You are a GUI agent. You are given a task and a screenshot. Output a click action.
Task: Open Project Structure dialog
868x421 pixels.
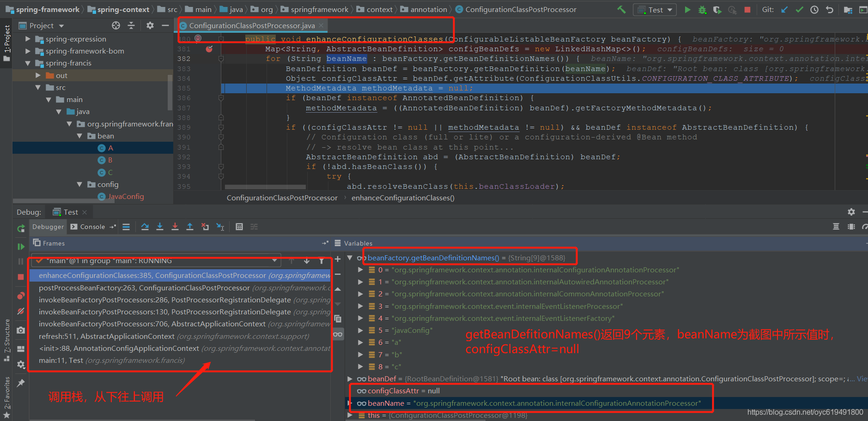pyautogui.click(x=848, y=9)
